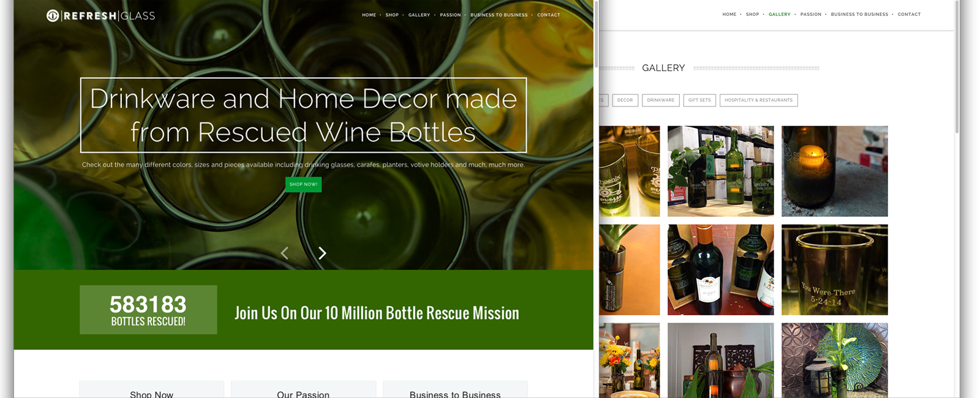Filter gallery by Decor
The height and width of the screenshot is (398, 980).
625,100
